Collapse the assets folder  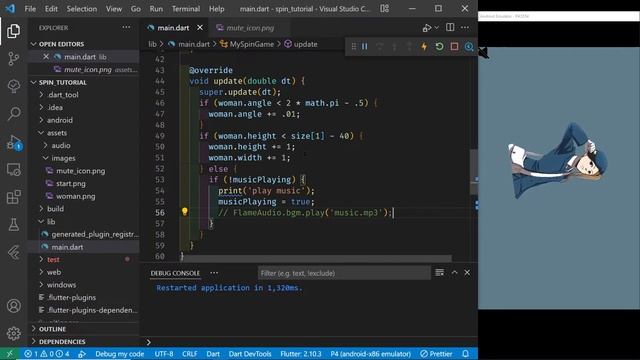[57, 133]
